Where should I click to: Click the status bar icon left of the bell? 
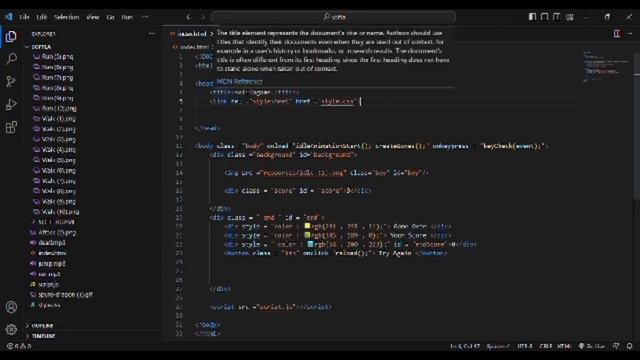(x=616, y=346)
